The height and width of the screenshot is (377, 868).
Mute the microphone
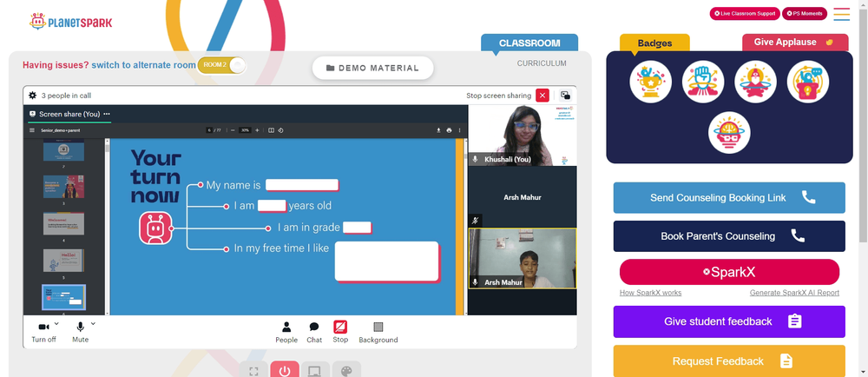pos(80,332)
